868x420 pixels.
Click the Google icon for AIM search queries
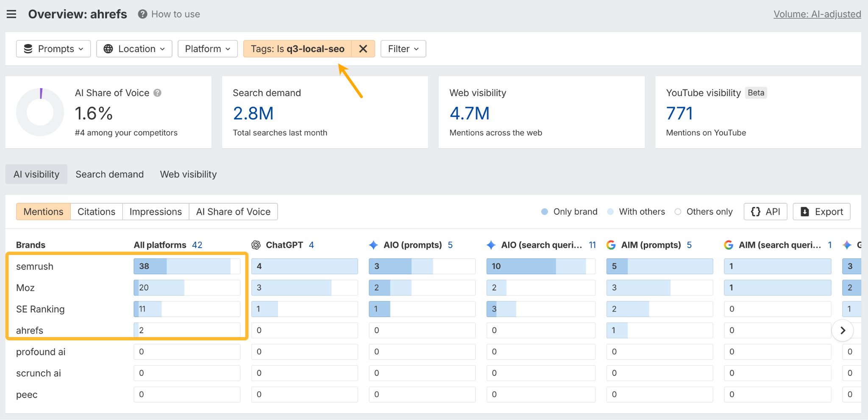point(729,245)
